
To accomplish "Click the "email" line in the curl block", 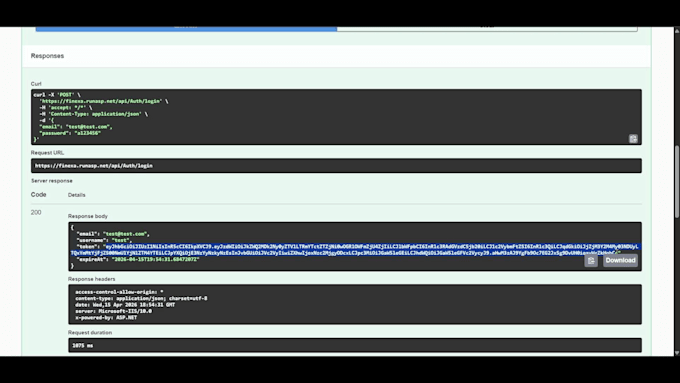I will tap(76, 127).
